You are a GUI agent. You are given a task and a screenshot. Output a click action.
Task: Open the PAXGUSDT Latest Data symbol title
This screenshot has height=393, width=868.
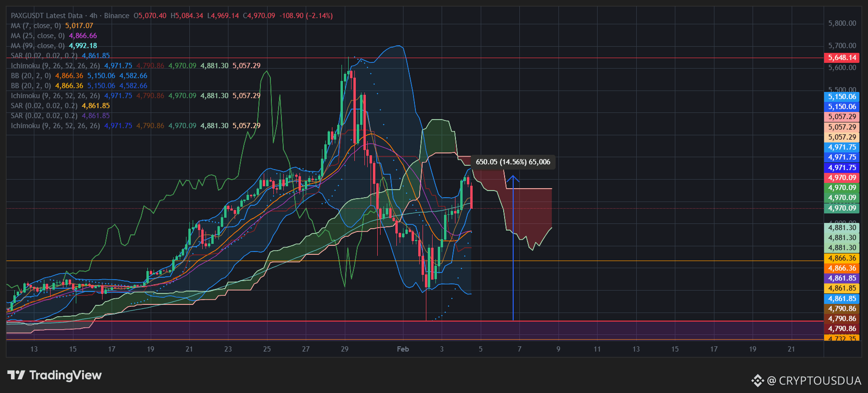point(46,16)
